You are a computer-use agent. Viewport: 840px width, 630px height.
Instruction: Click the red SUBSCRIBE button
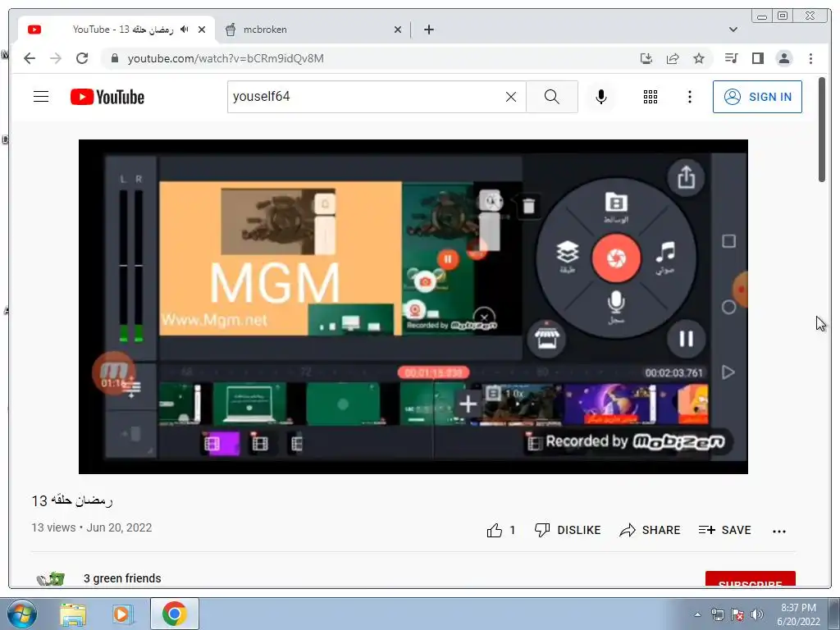click(750, 579)
